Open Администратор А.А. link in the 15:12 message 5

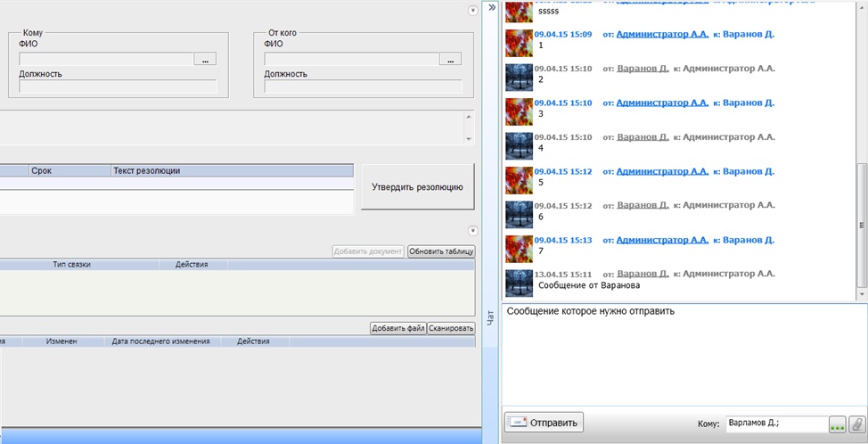662,171
